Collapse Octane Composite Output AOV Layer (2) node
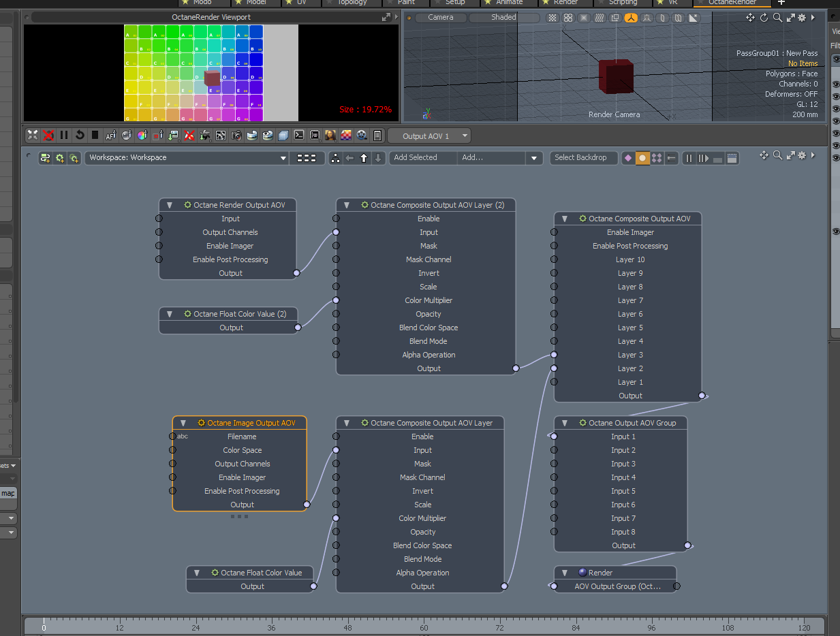The width and height of the screenshot is (840, 636). 346,205
